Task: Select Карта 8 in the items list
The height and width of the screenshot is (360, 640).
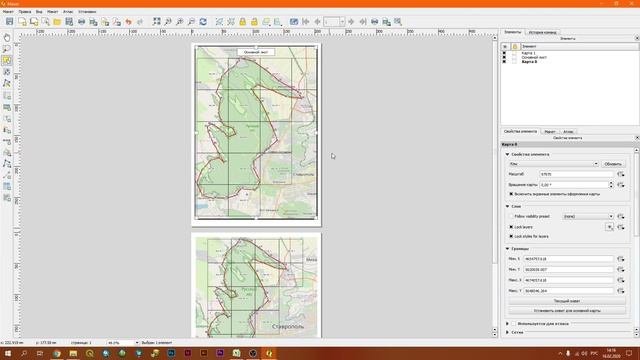Action: [x=529, y=62]
